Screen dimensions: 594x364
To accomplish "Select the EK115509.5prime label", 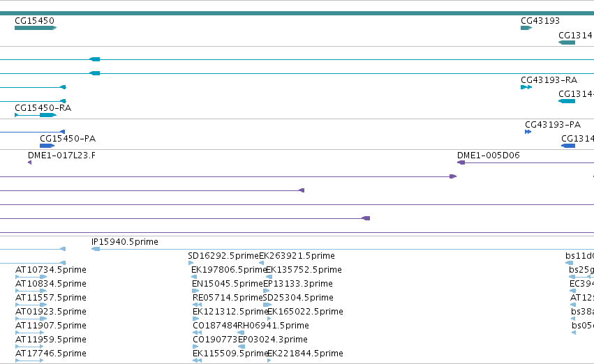I will 231,354.
